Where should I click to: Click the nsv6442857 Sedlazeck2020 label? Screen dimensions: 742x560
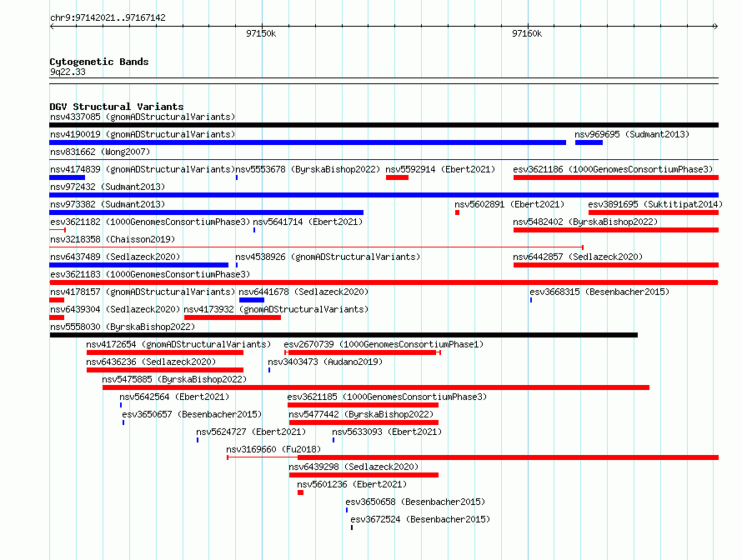[578, 257]
